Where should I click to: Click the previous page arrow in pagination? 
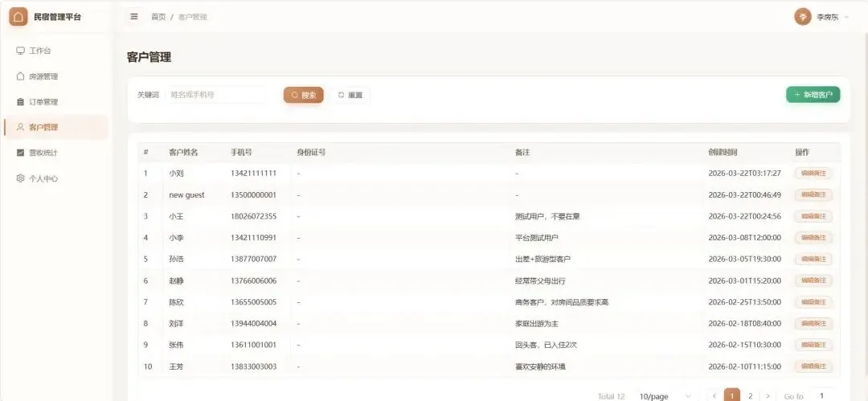[x=714, y=396]
